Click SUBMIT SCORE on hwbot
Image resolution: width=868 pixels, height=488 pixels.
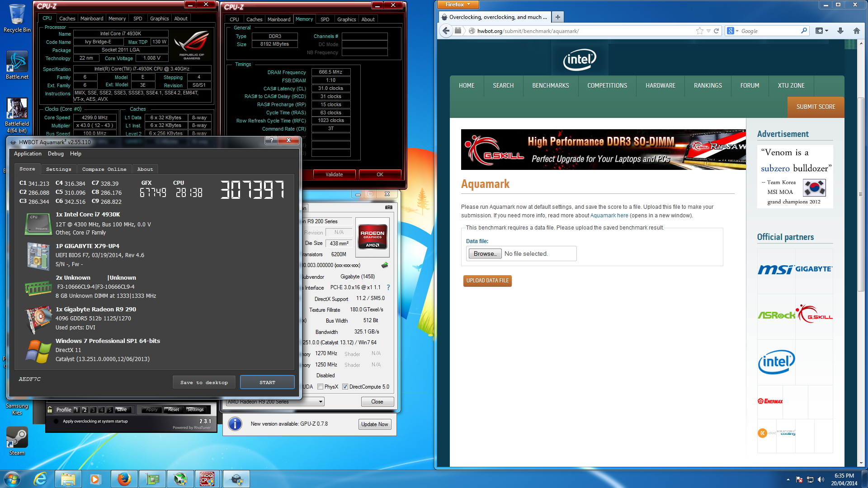[816, 107]
